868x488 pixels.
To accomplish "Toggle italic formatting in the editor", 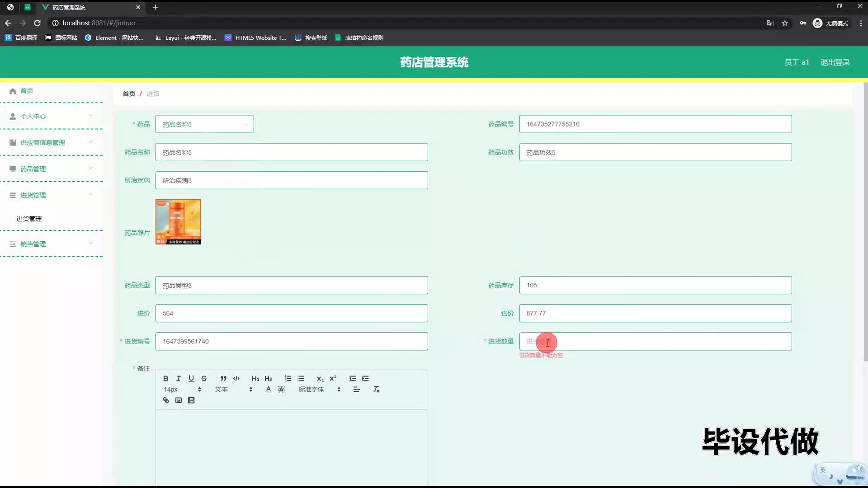I will tap(179, 379).
